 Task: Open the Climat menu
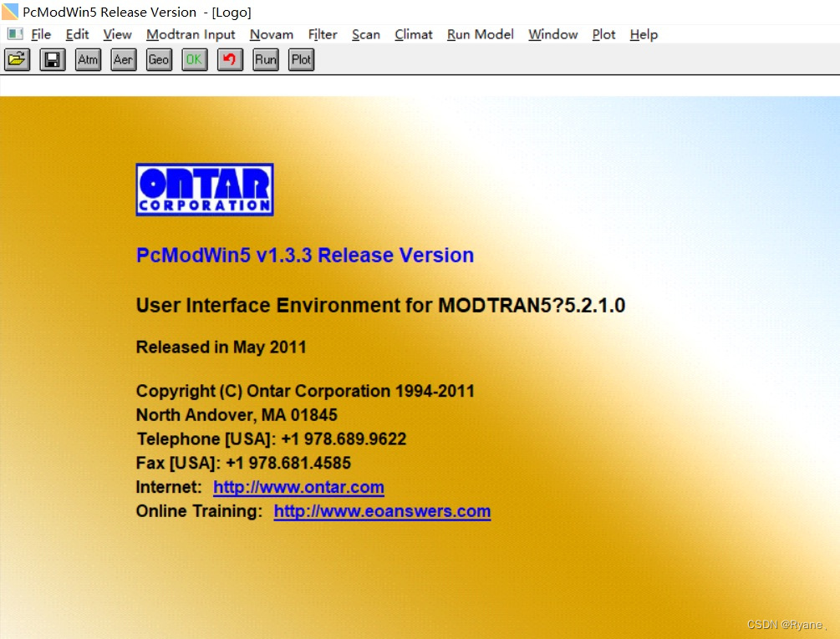click(x=414, y=35)
